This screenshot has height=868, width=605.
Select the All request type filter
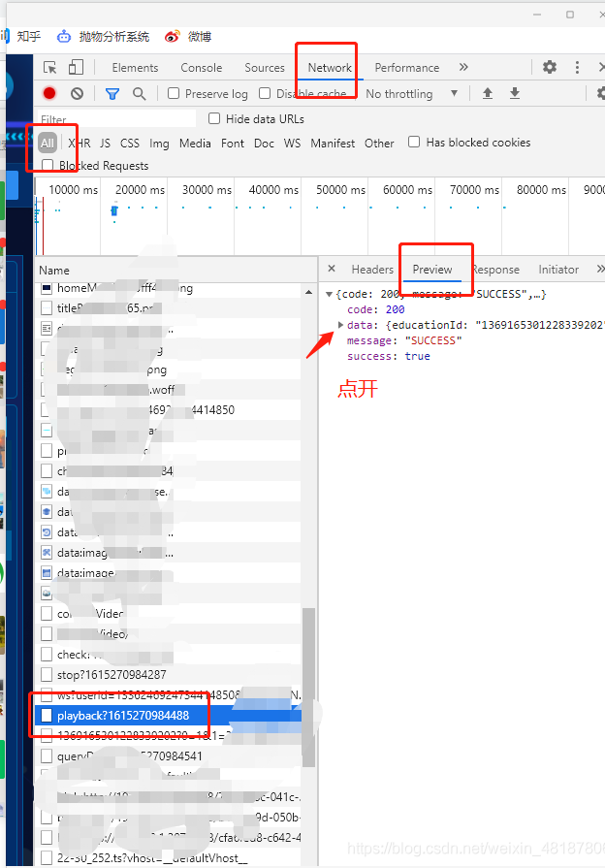pos(48,144)
